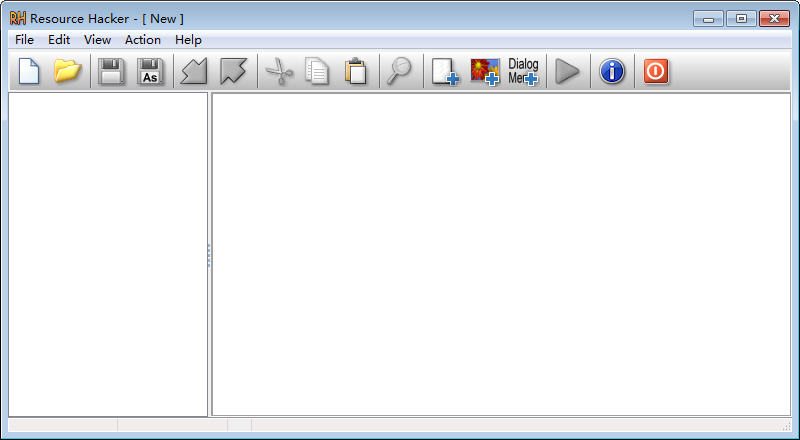Click the Compile play arrow icon
This screenshot has width=800, height=440.
coord(567,71)
